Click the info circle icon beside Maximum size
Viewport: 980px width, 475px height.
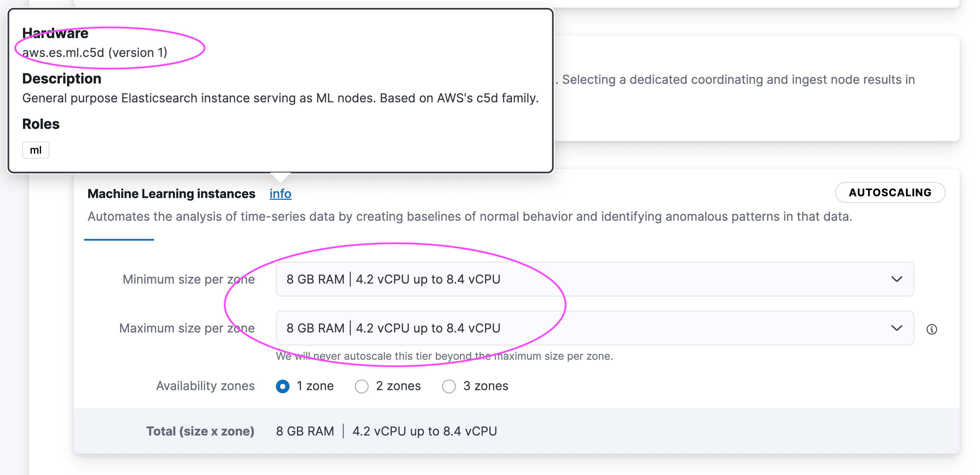coord(933,329)
